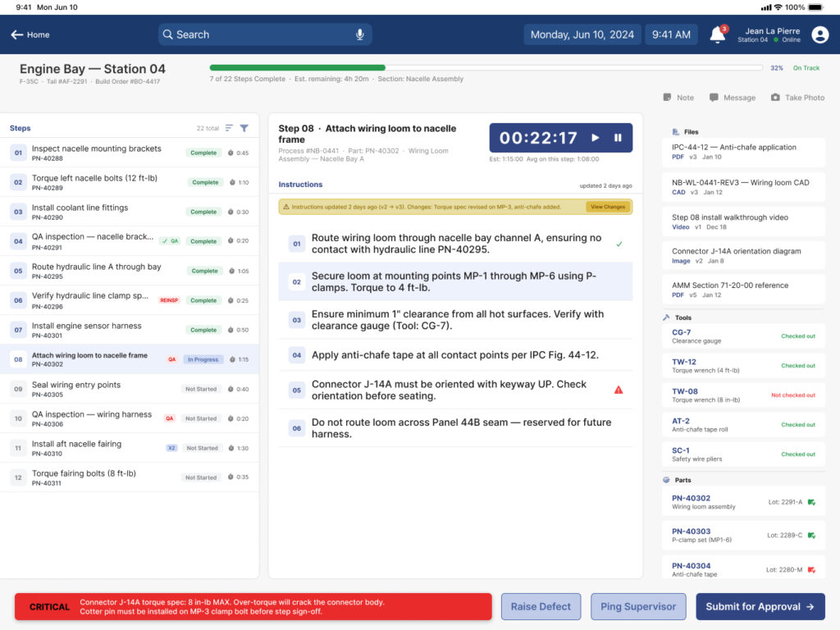Click the Monday, Jun 10, 2024 date chip

coord(582,34)
